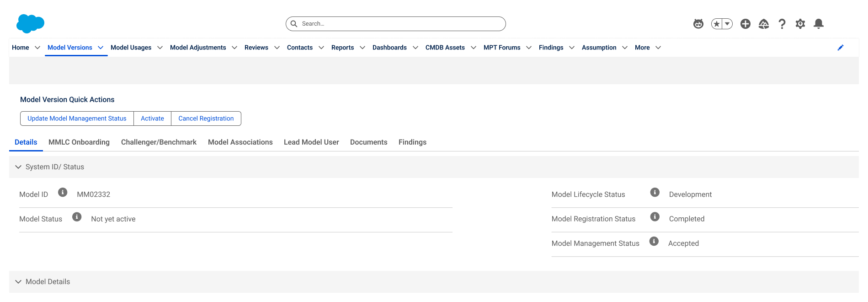868x302 pixels.
Task: Click the Model ID value MM02332
Action: click(94, 194)
